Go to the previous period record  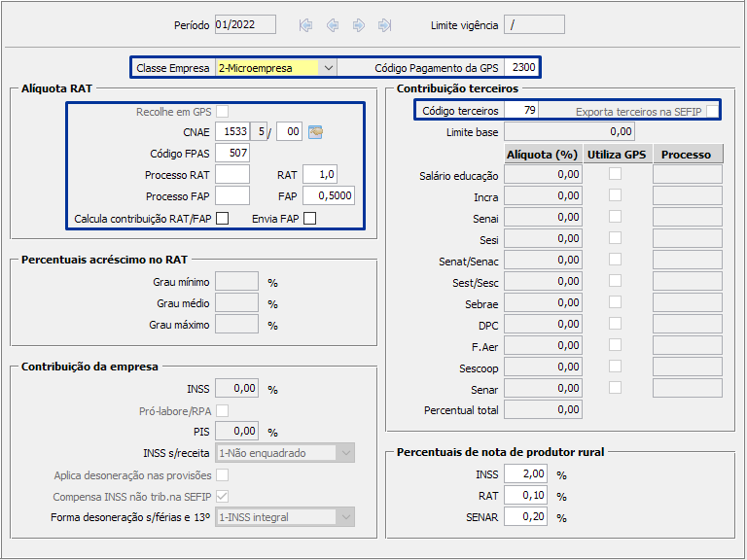(333, 25)
